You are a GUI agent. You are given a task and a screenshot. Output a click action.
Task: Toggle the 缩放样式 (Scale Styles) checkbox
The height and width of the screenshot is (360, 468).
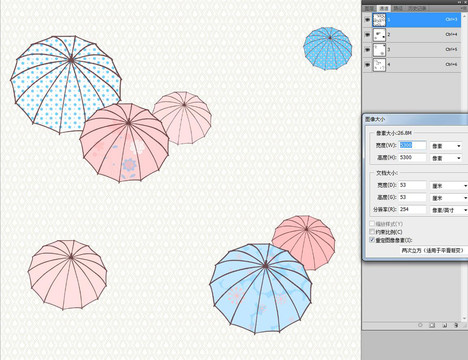[372, 224]
